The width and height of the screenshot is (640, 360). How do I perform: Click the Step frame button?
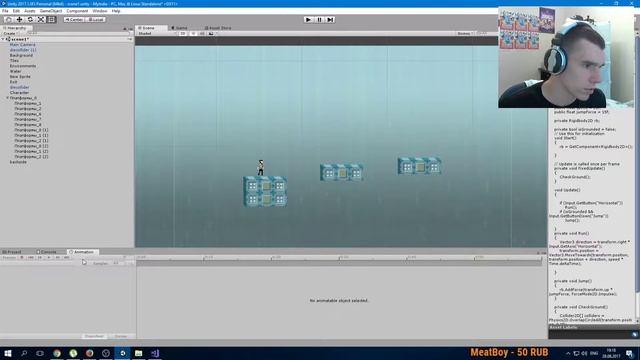coord(330,20)
